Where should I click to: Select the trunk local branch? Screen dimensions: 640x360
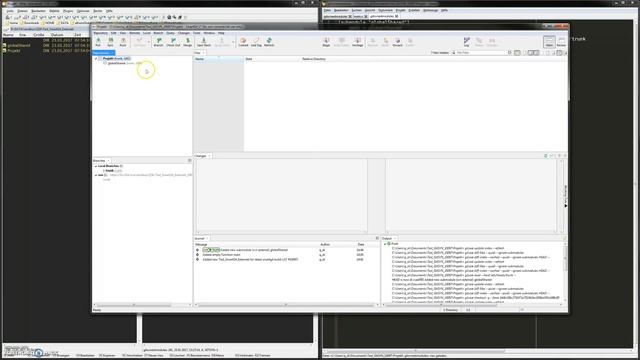[x=112, y=171]
